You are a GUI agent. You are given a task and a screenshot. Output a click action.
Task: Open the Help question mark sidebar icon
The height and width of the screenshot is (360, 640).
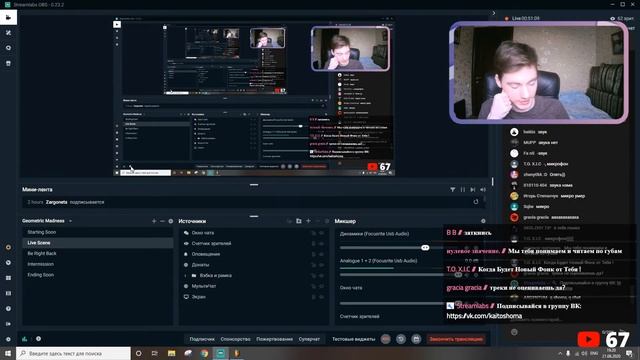coord(8,309)
